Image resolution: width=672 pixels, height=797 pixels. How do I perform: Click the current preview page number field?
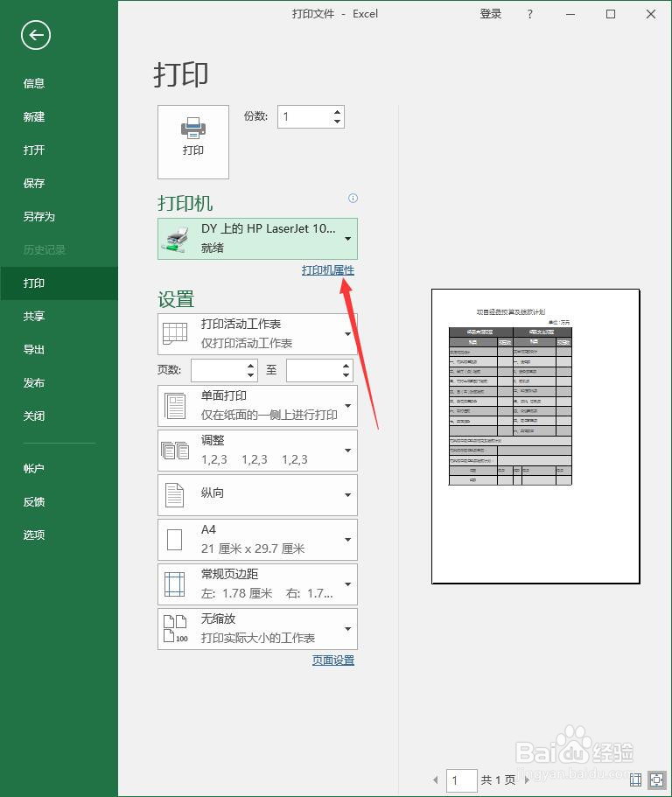461,780
